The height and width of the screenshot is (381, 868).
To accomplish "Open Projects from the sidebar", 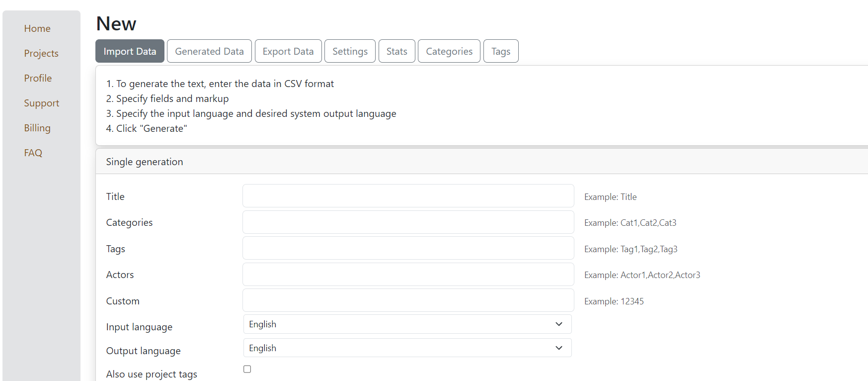I will [x=41, y=53].
